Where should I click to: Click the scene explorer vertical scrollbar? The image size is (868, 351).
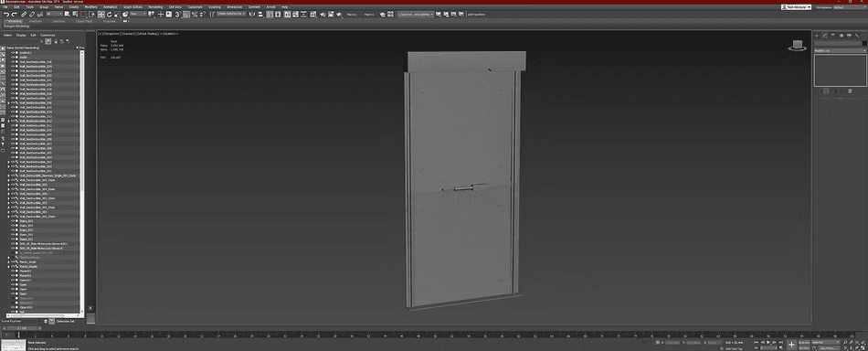pos(82,183)
